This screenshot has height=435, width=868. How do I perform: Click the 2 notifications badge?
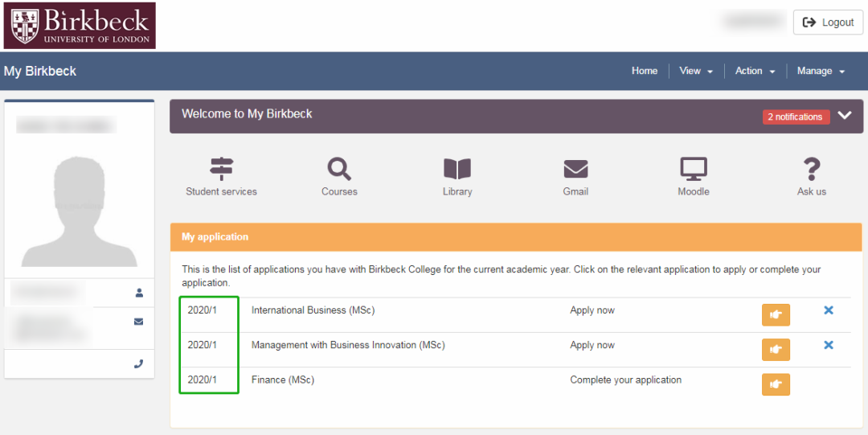click(x=796, y=117)
